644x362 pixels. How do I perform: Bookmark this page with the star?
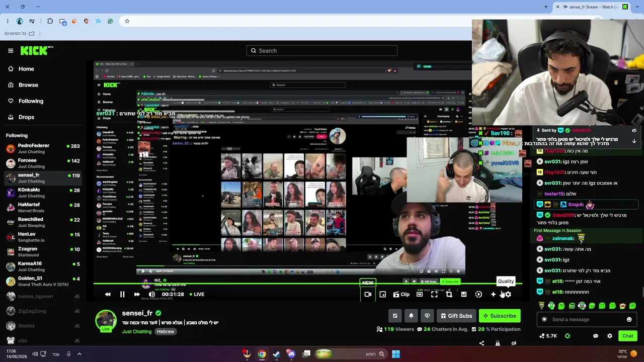127,21
